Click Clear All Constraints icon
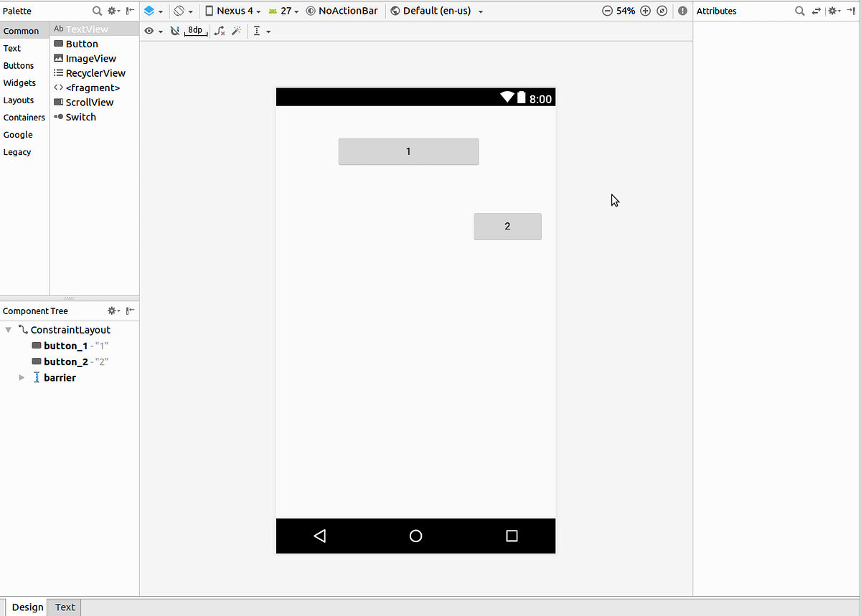This screenshot has height=616, width=861. point(220,31)
